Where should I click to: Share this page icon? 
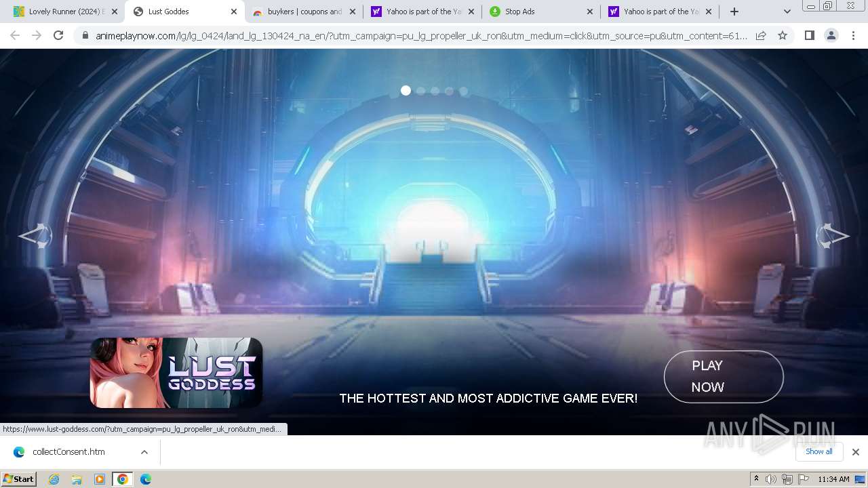click(x=761, y=35)
